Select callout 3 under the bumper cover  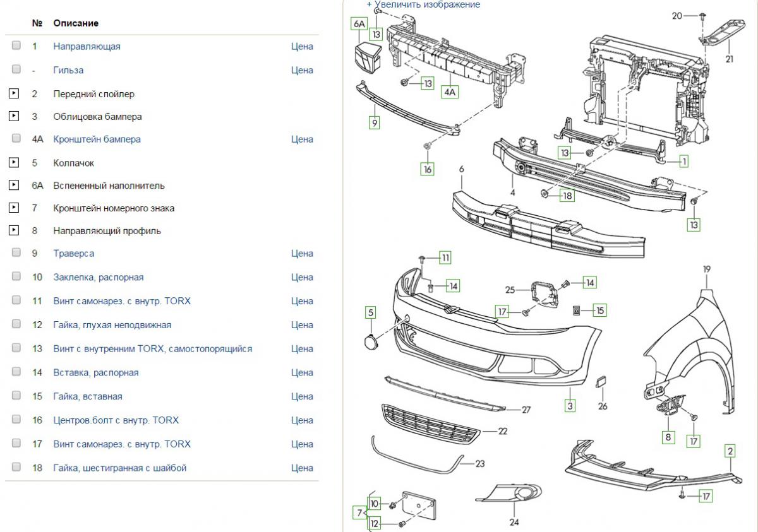pyautogui.click(x=570, y=406)
